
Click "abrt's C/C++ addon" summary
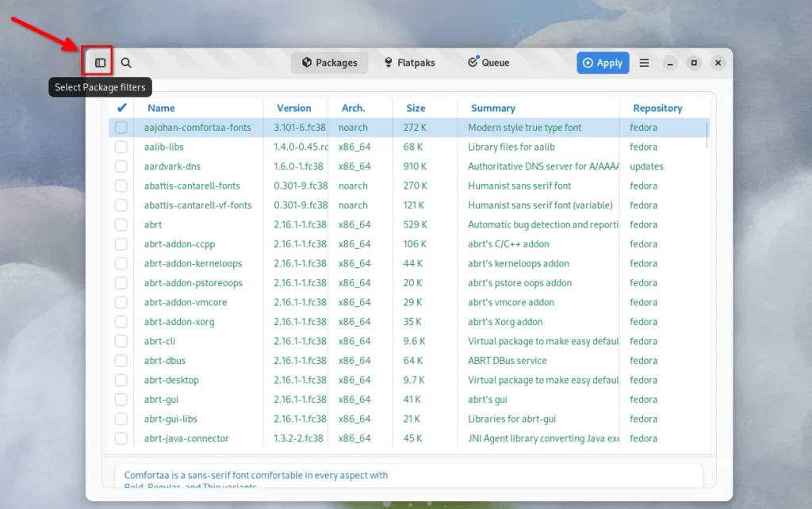pyautogui.click(x=508, y=244)
